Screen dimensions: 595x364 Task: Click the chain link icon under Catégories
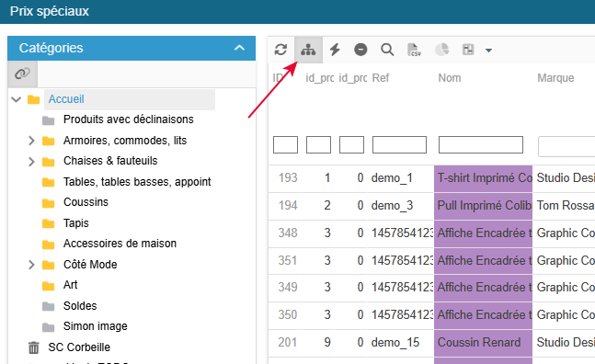click(x=22, y=74)
